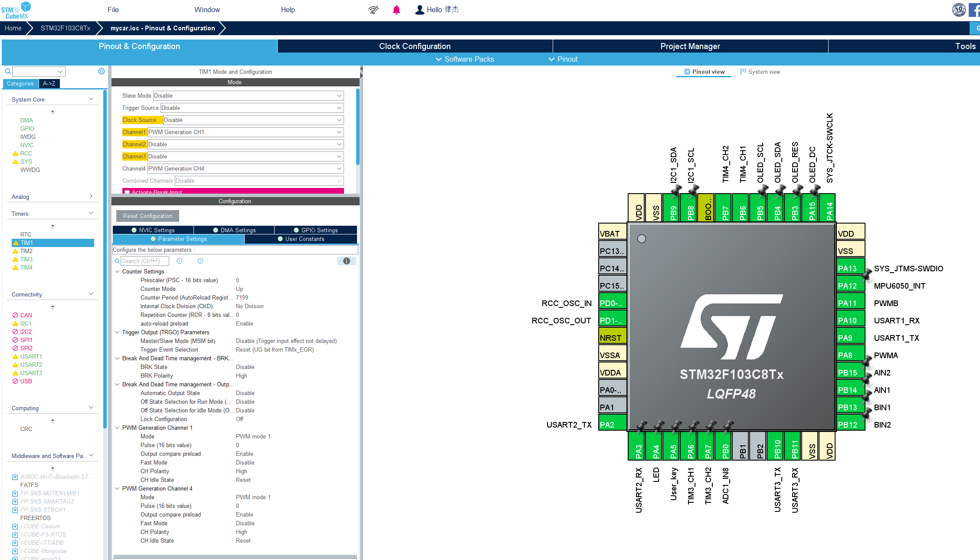
Task: Click the STM32CubeMX logo
Action: click(x=16, y=10)
